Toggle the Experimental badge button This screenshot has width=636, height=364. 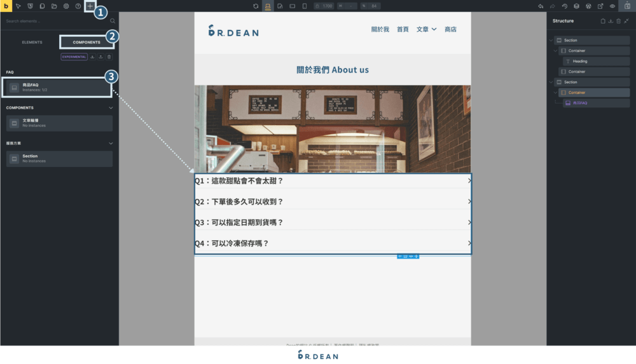coord(74,57)
